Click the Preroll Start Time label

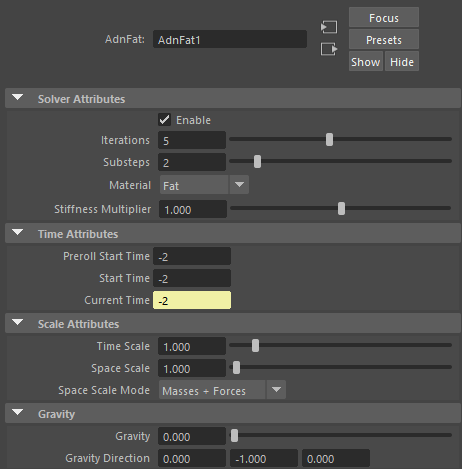[106, 256]
